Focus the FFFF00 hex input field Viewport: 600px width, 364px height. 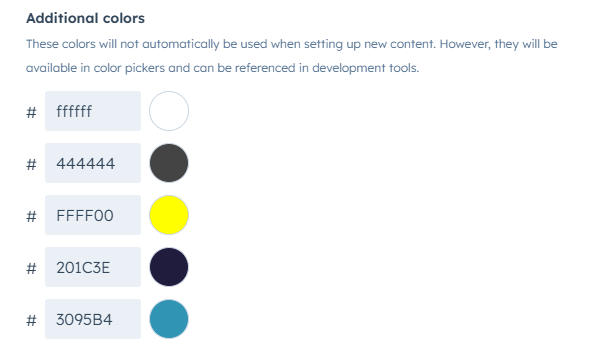click(93, 215)
